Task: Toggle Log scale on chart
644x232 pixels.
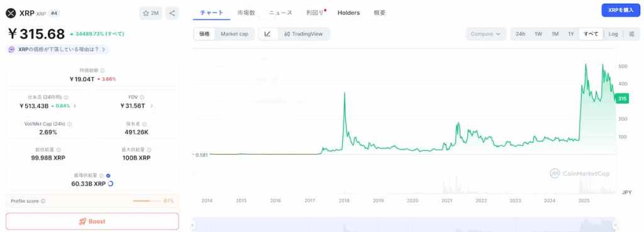Action: click(x=613, y=34)
